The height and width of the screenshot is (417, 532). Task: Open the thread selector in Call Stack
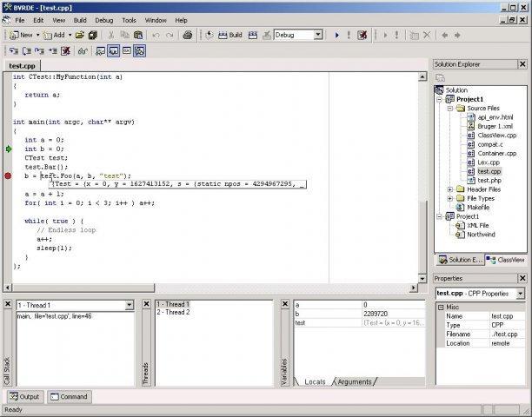(130, 305)
